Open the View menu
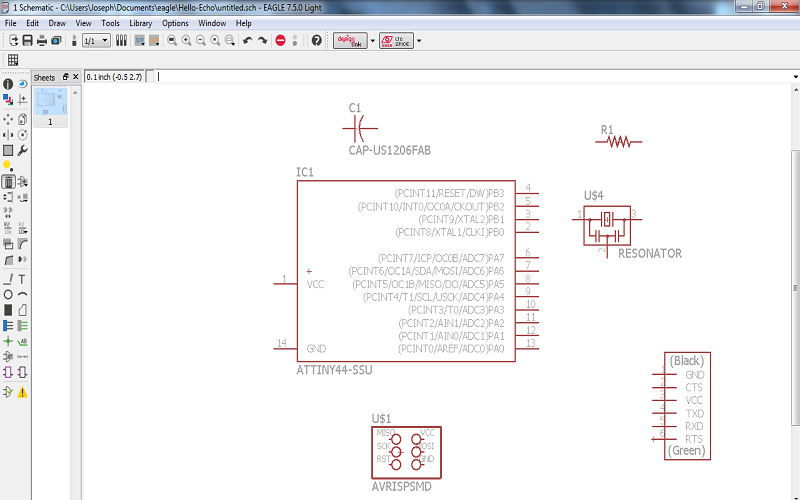This screenshot has width=800, height=500. 83,23
